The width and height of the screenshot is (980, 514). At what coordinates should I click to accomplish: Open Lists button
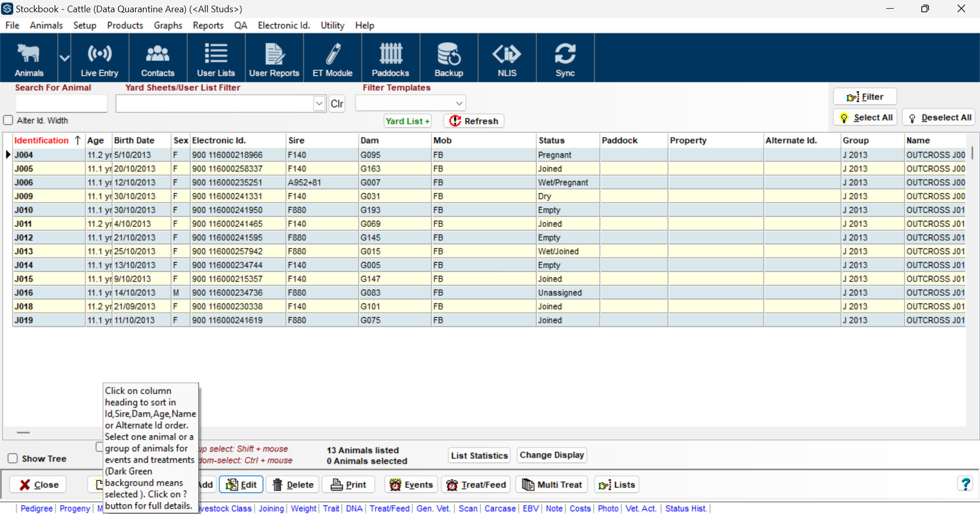pyautogui.click(x=617, y=484)
